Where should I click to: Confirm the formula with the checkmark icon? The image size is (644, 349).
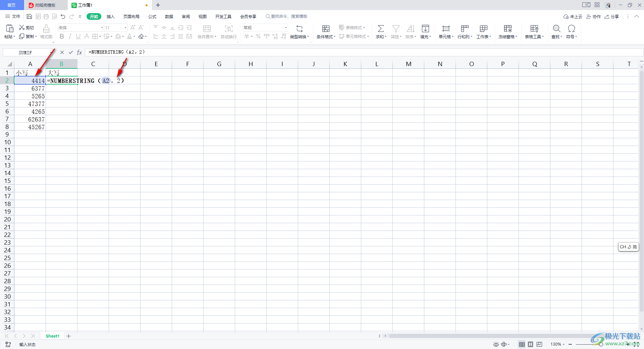point(71,52)
